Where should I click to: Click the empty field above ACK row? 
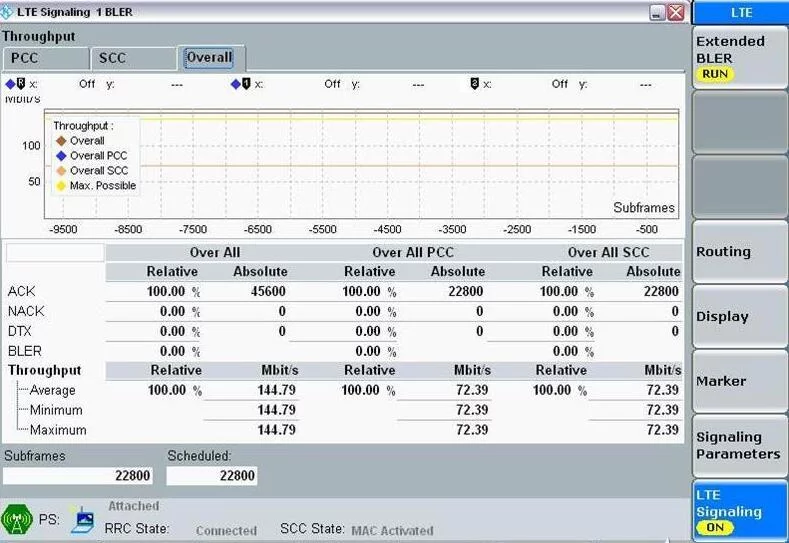(55, 253)
